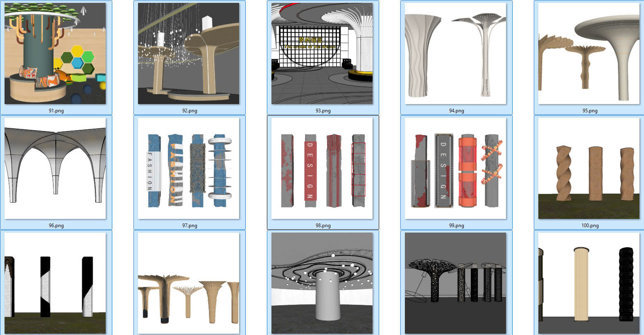This screenshot has height=335, width=644.
Task: Select the 100.png file name label
Action: pyautogui.click(x=590, y=226)
